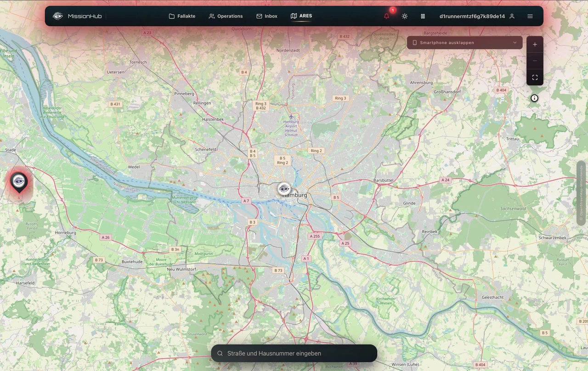
Task: Open the Fallakte tab
Action: pos(182,16)
